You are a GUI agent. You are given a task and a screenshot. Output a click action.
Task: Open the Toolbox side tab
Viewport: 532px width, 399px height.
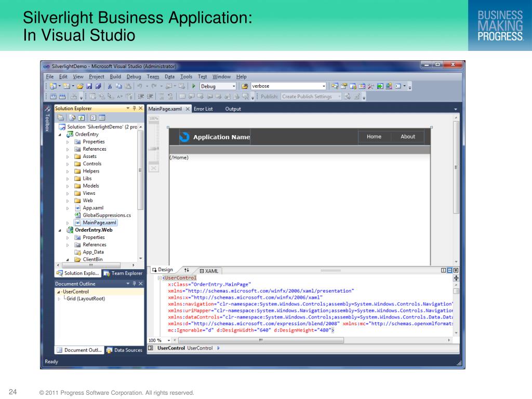(x=47, y=119)
